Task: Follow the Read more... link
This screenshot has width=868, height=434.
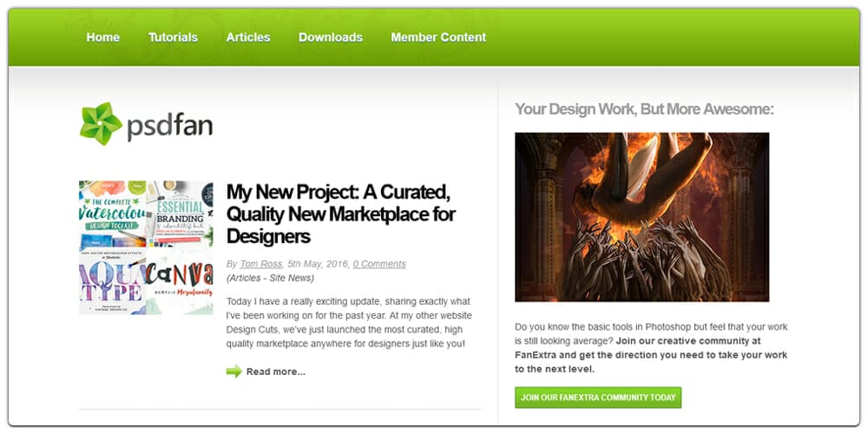Action: pyautogui.click(x=275, y=372)
